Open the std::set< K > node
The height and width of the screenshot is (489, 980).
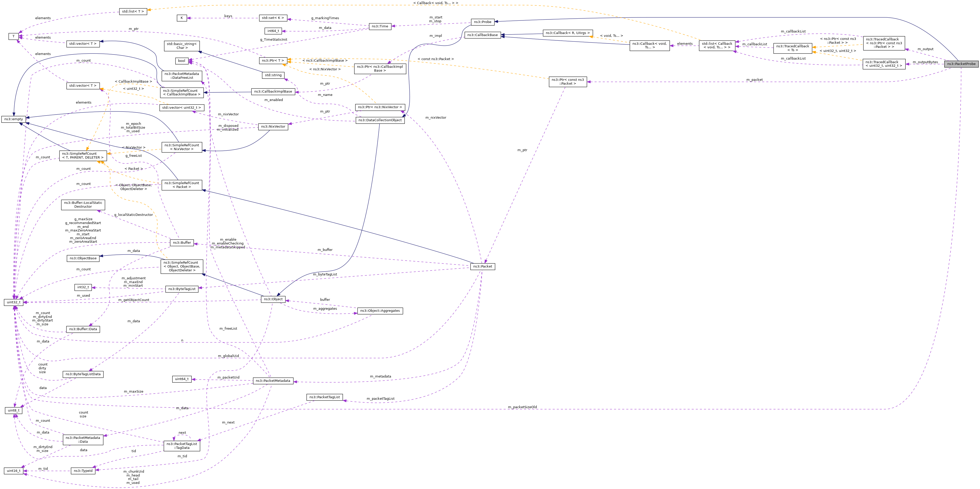(x=273, y=18)
